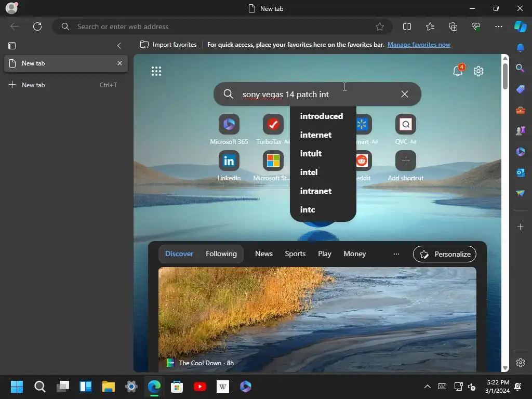
Task: Open the sidebar Shopping tag icon
Action: (x=520, y=89)
